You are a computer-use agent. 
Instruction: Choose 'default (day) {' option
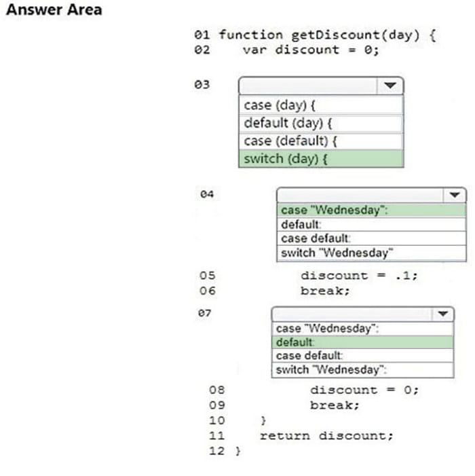pos(320,124)
